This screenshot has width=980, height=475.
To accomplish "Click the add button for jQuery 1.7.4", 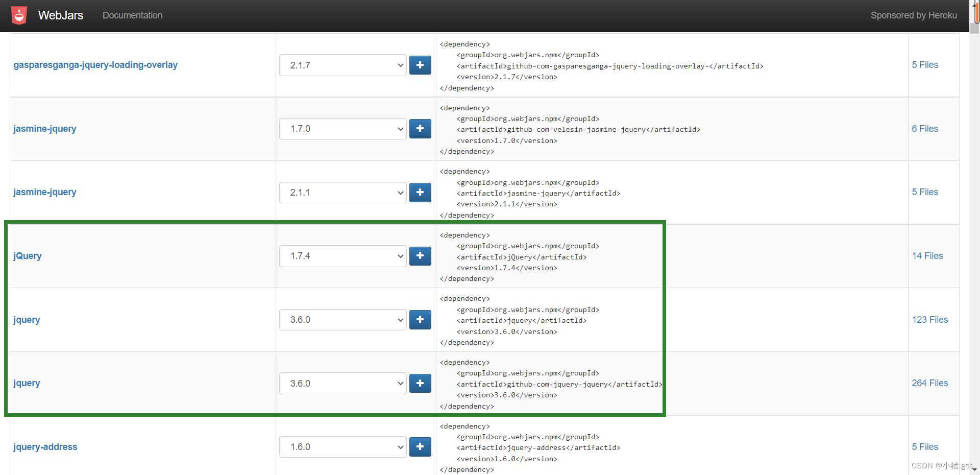I will pos(420,256).
